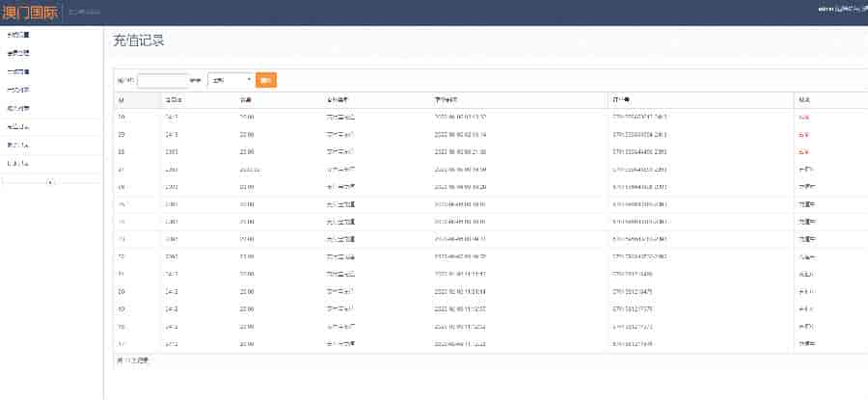Image resolution: width=868 pixels, height=400 pixels.
Task: Select the fourth left sidebar menu item
Action: tap(17, 90)
